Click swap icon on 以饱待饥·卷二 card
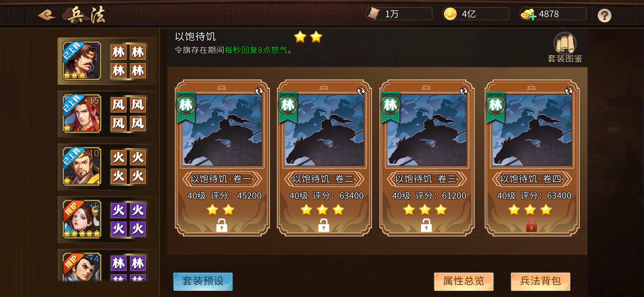 click(361, 91)
